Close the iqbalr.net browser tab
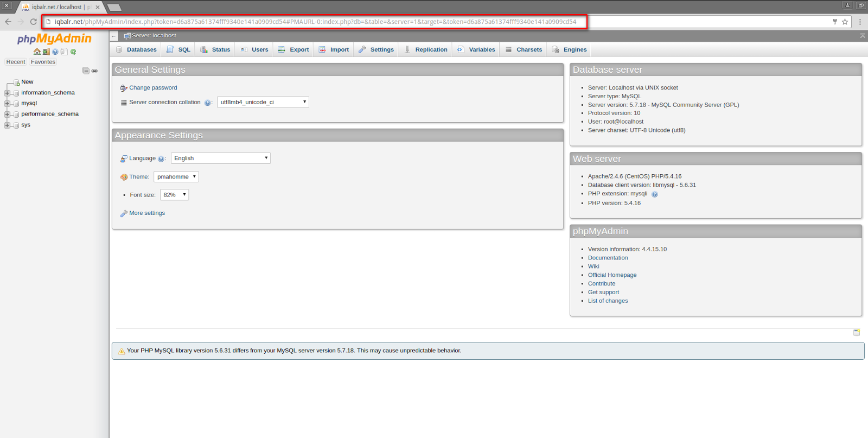This screenshot has height=438, width=868. (x=98, y=8)
